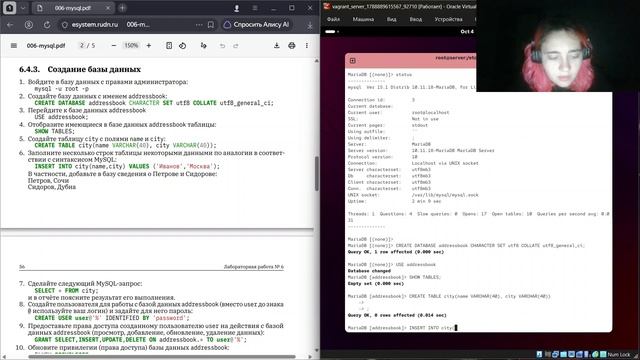Select the 006-mysql.pdf browser tab

pyautogui.click(x=73, y=8)
